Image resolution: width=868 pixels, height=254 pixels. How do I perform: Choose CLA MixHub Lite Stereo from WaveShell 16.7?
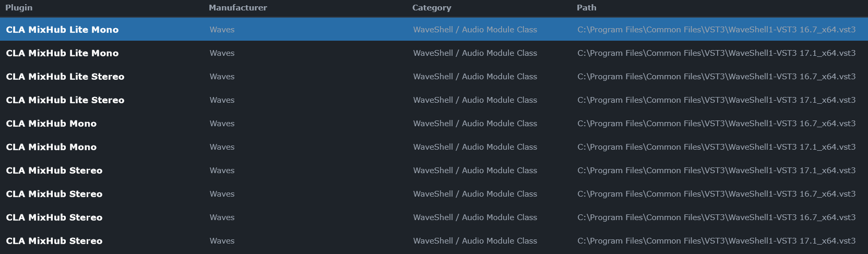65,77
